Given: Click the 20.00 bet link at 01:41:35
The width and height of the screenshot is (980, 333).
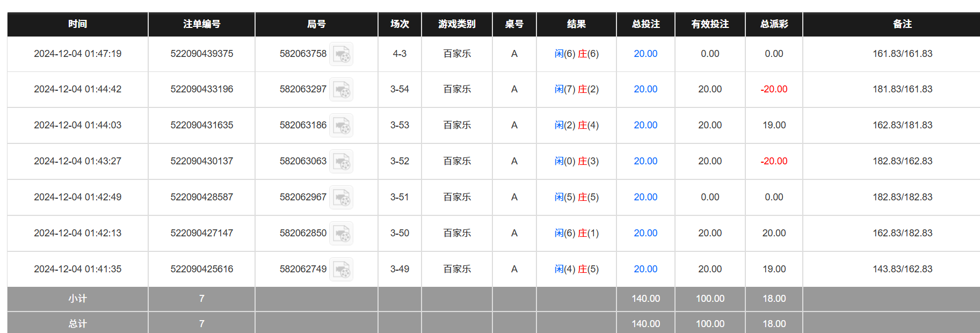Looking at the screenshot, I should point(645,269).
